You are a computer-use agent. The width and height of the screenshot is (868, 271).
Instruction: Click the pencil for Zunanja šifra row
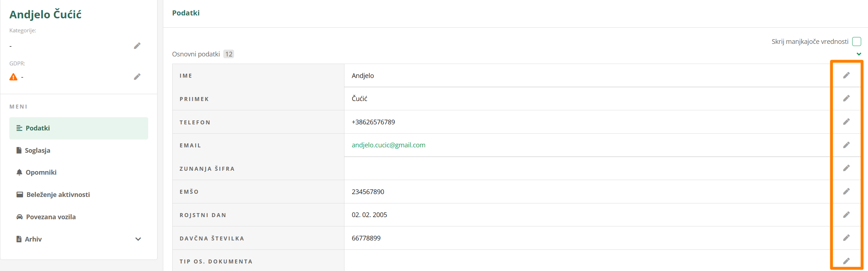click(x=846, y=168)
